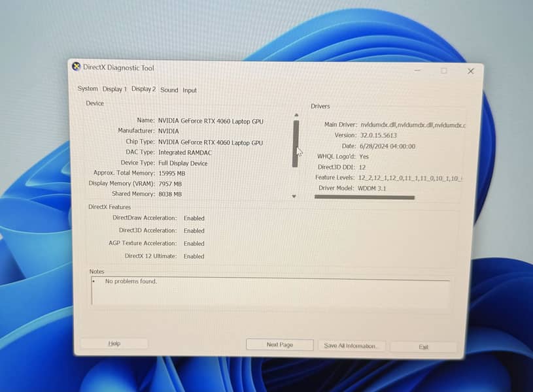Image resolution: width=533 pixels, height=392 pixels.
Task: Click Device list scroll down arrow
Action: click(x=294, y=197)
